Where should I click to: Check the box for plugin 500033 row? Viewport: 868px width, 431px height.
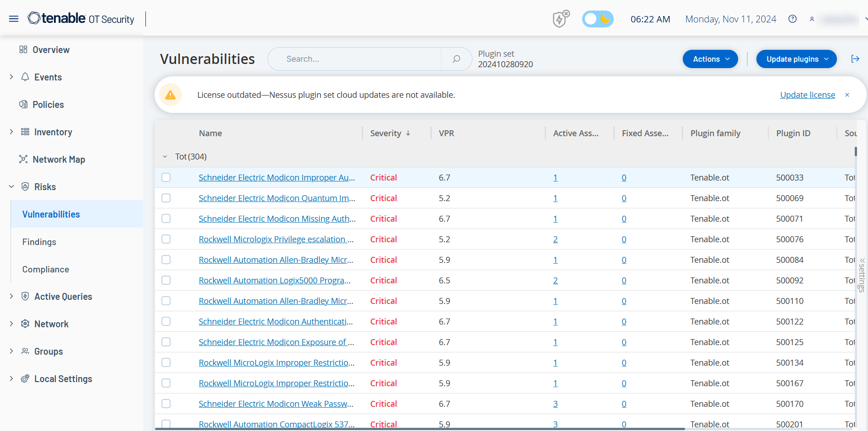[166, 177]
